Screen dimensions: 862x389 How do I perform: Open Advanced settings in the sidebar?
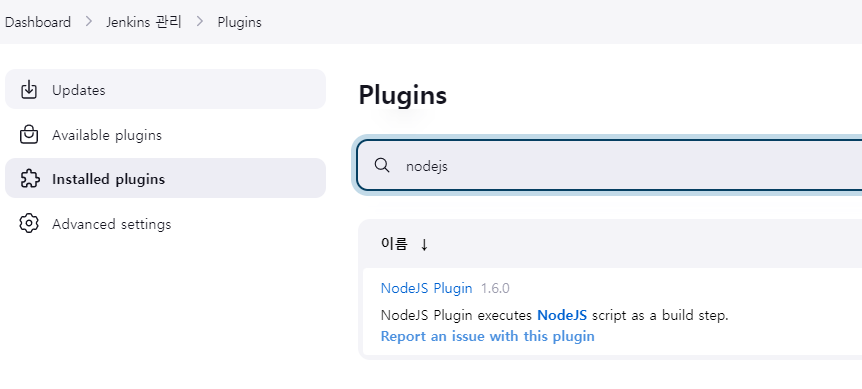(165, 223)
